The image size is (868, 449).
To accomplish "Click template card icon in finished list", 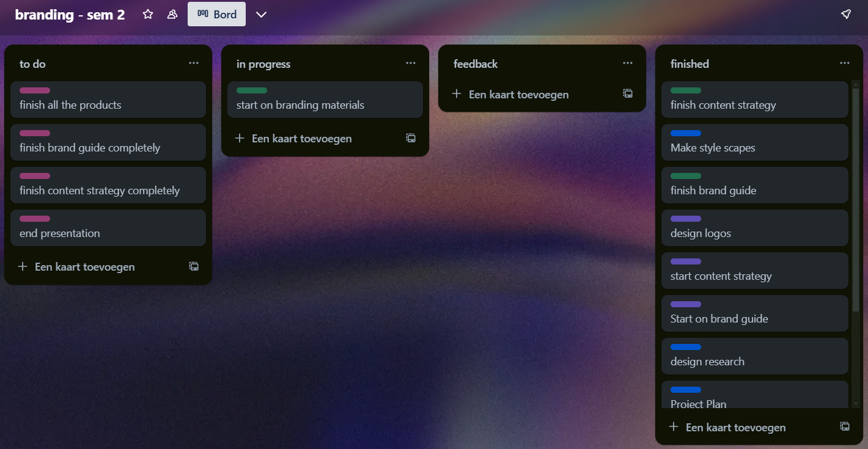I will tap(845, 426).
